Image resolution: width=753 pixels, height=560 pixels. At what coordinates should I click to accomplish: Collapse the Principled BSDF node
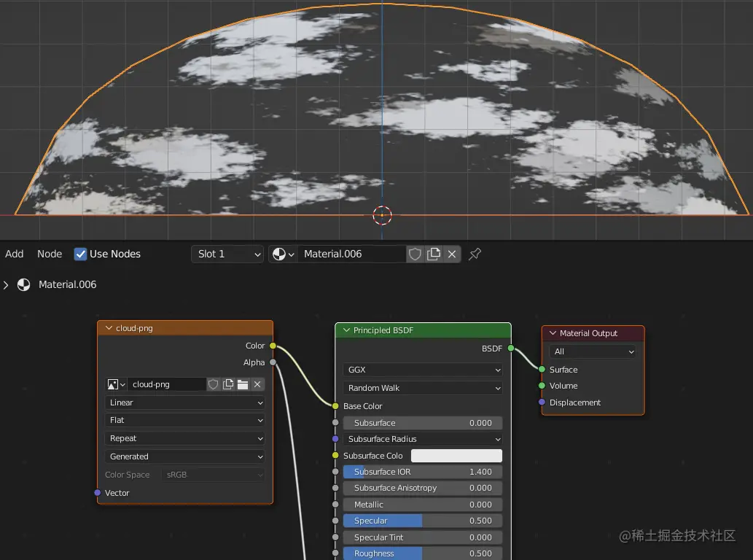click(x=346, y=330)
